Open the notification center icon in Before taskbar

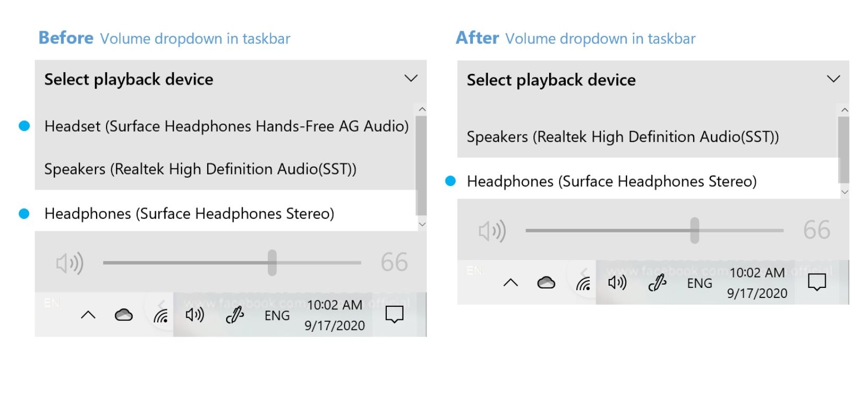394,315
